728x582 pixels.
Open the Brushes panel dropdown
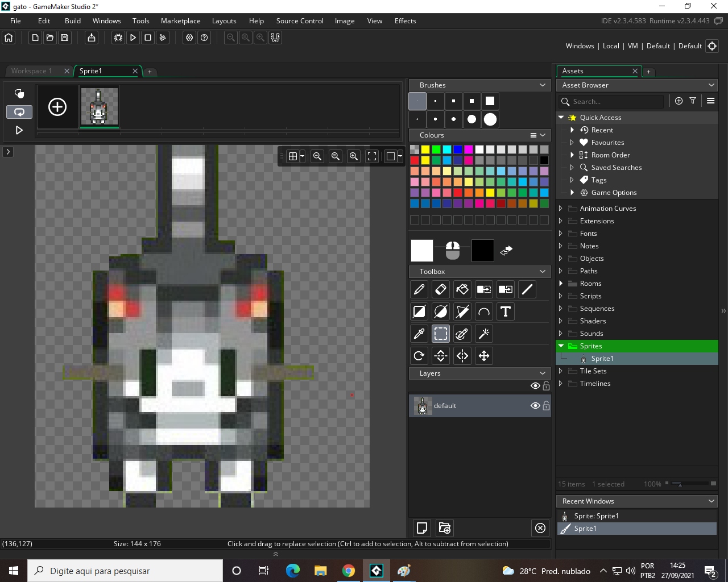pyautogui.click(x=542, y=85)
